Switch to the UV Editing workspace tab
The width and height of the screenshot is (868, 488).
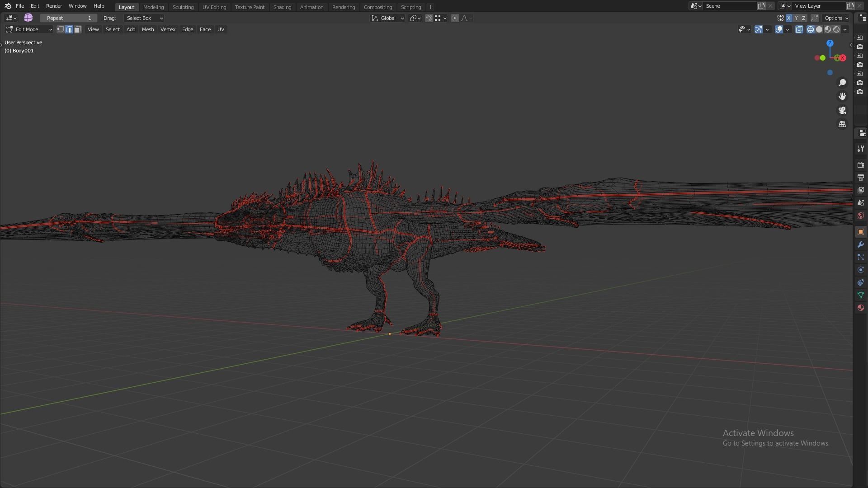(214, 7)
